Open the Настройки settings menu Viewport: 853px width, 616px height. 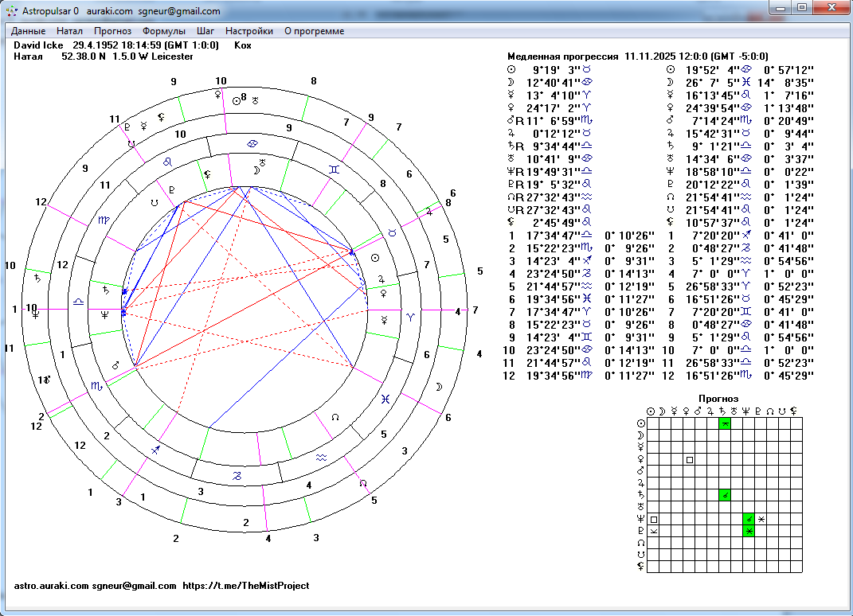pyautogui.click(x=249, y=31)
